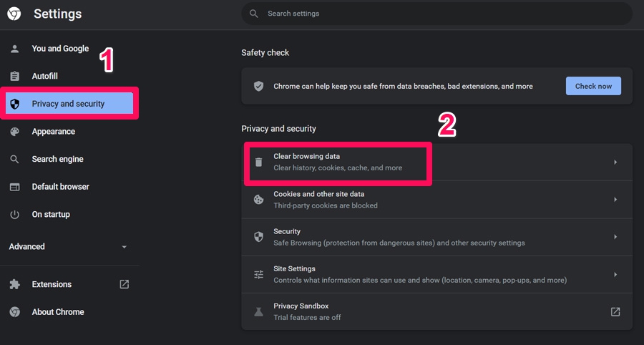The image size is (644, 345).
Task: Open Privacy Sandbox external link icon
Action: pyautogui.click(x=615, y=312)
